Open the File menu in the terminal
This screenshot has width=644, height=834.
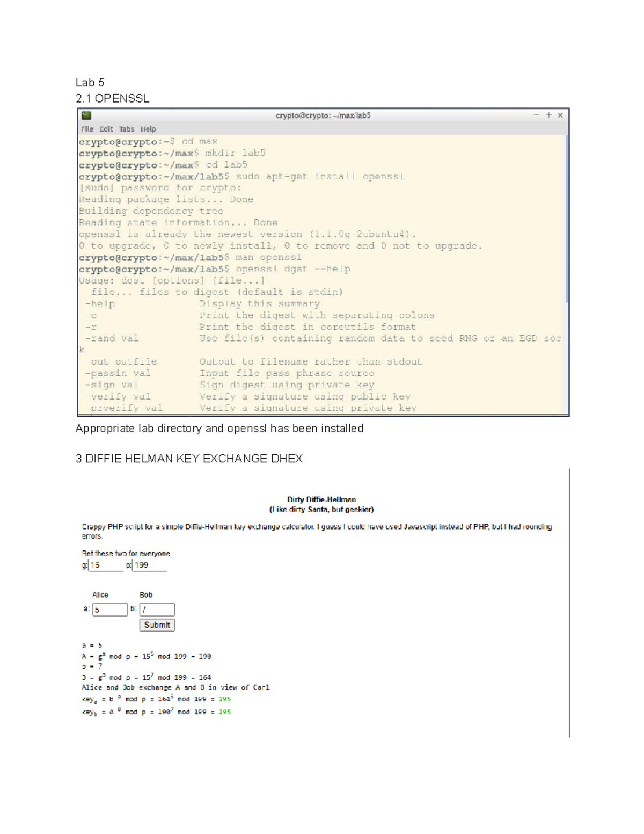pos(87,129)
